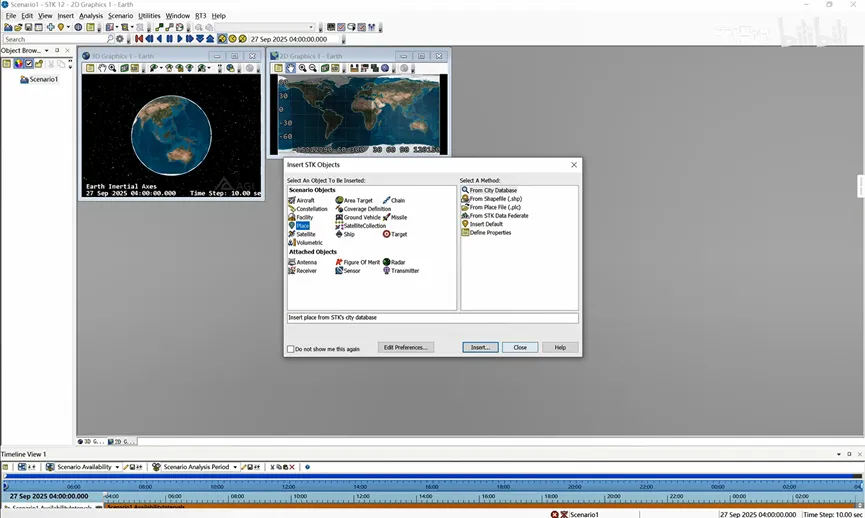Open Help from the Insert dialog
The image size is (865, 518).
click(x=560, y=348)
